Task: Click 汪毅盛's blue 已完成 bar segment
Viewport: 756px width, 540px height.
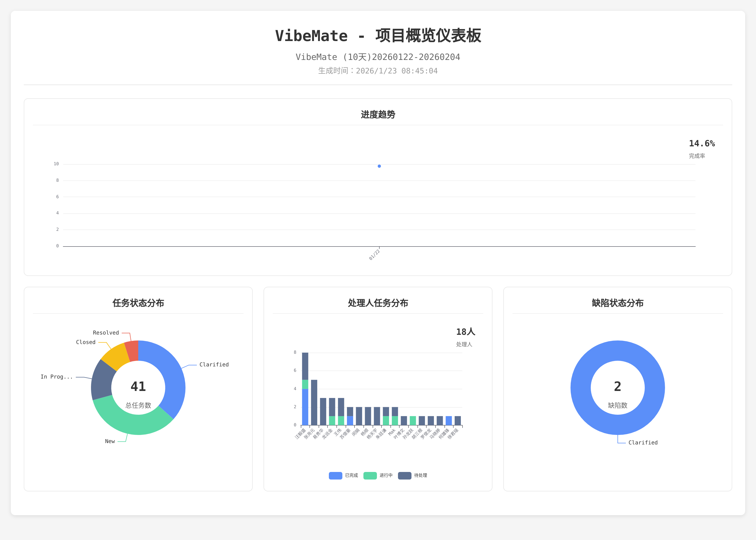Action: pyautogui.click(x=305, y=407)
